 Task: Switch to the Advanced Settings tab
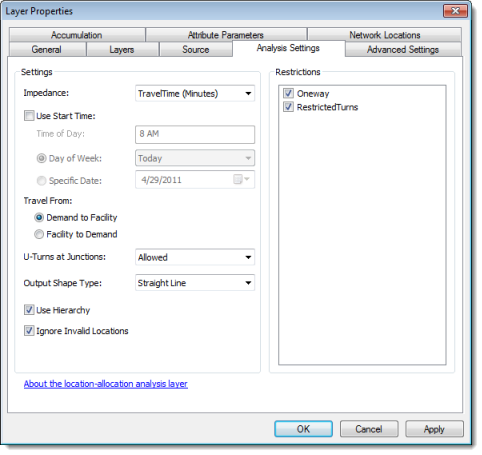403,50
